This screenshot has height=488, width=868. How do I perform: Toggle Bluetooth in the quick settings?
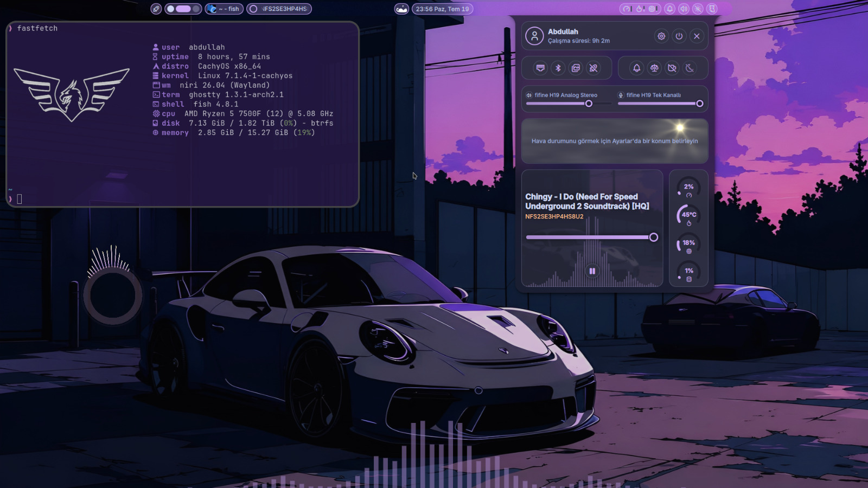pos(558,68)
